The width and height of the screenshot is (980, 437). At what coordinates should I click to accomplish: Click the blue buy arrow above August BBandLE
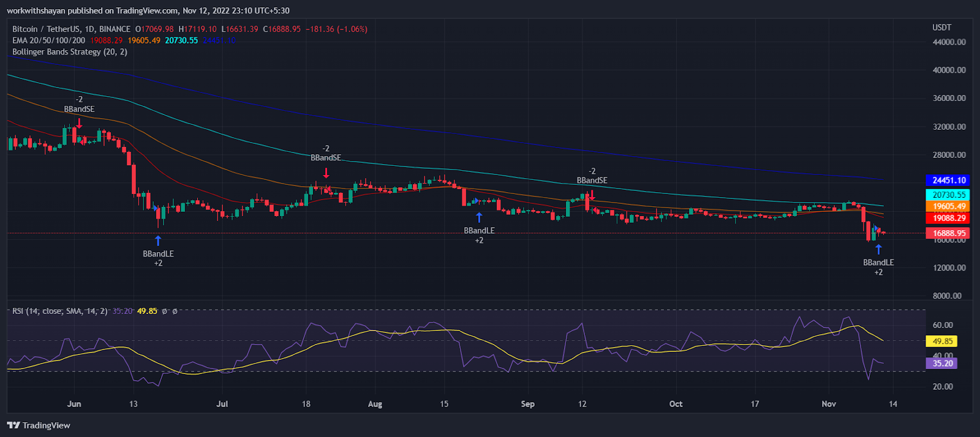point(479,217)
